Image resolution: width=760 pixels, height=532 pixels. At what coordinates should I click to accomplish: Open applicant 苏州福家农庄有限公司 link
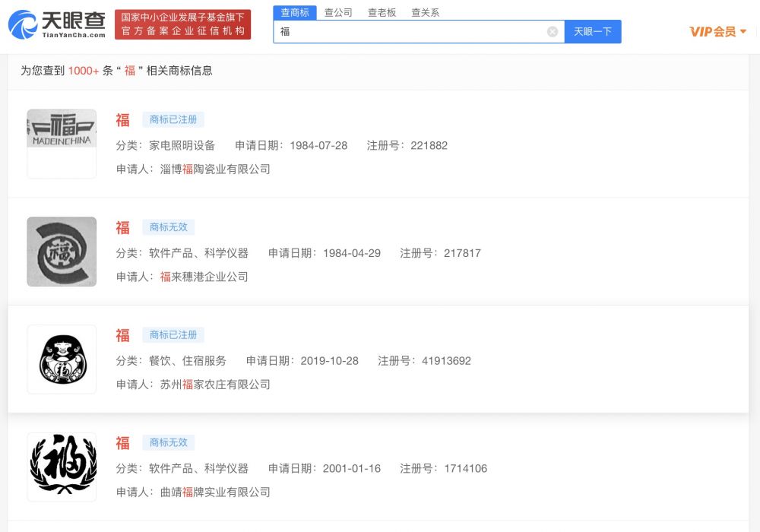coord(215,385)
